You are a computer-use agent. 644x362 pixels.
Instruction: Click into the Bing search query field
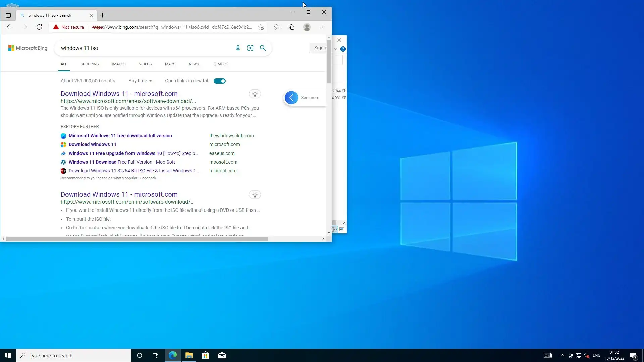click(x=144, y=48)
